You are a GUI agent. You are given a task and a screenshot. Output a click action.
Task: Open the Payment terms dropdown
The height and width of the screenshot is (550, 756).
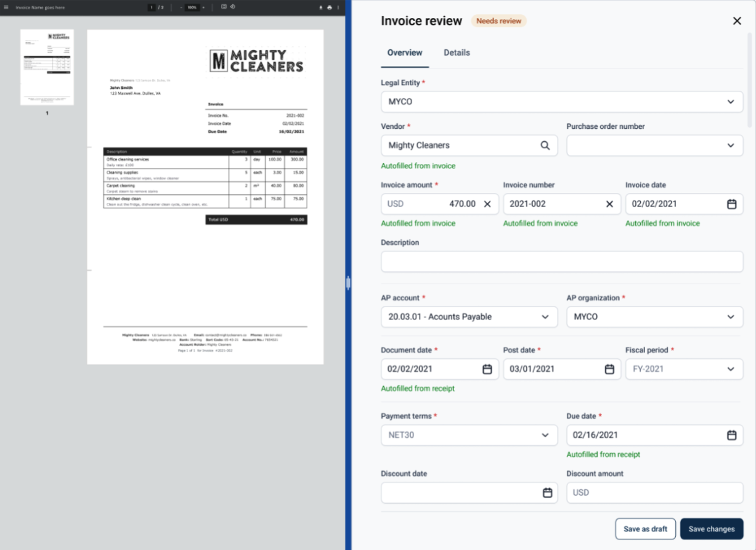545,435
